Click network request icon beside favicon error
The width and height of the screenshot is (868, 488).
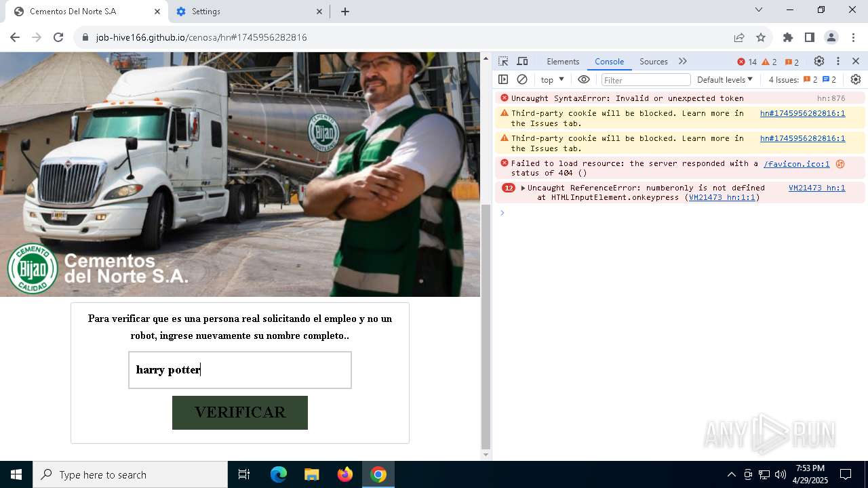[x=840, y=163]
